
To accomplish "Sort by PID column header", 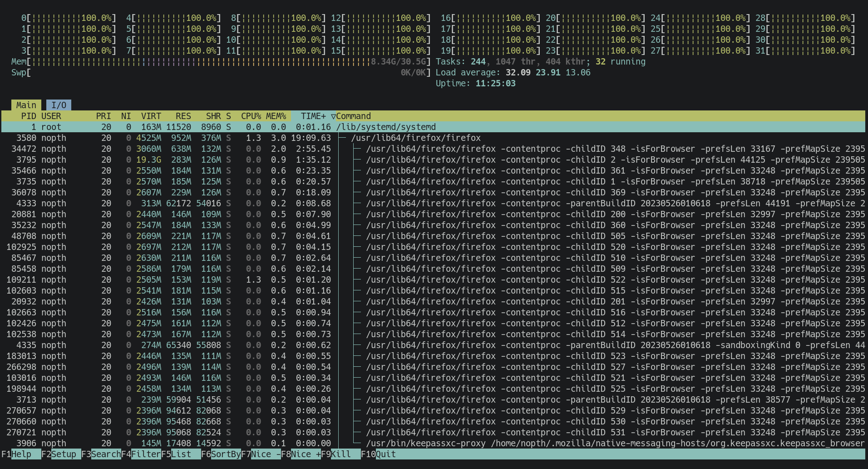I will [x=28, y=116].
